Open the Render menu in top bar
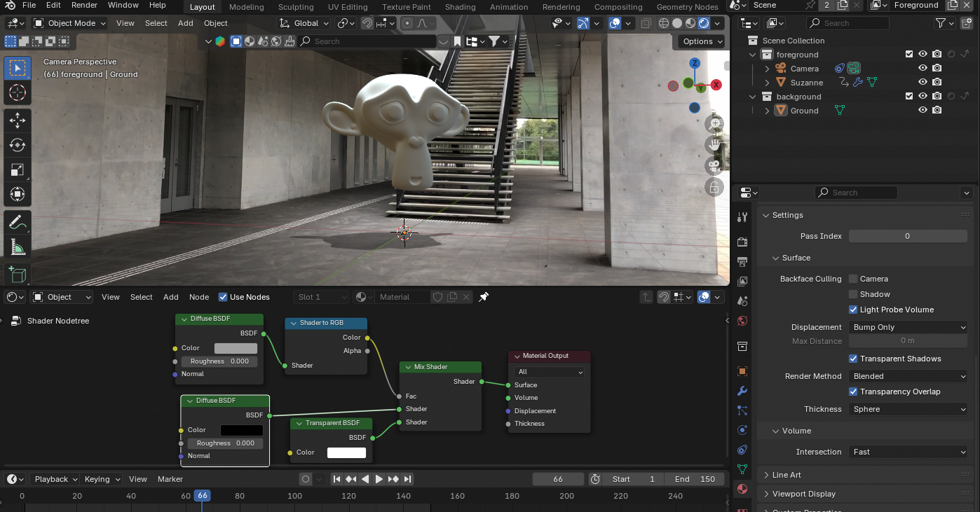Viewport: 980px width, 512px height. (84, 5)
